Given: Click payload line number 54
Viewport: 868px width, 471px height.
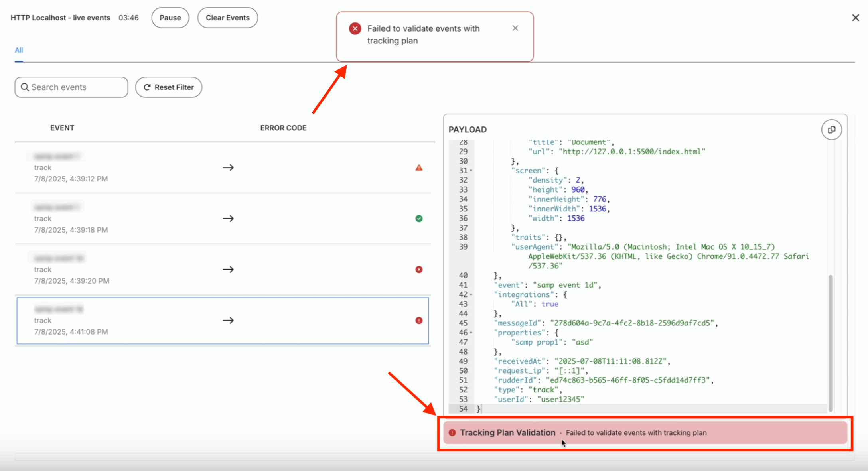Looking at the screenshot, I should click(x=463, y=409).
